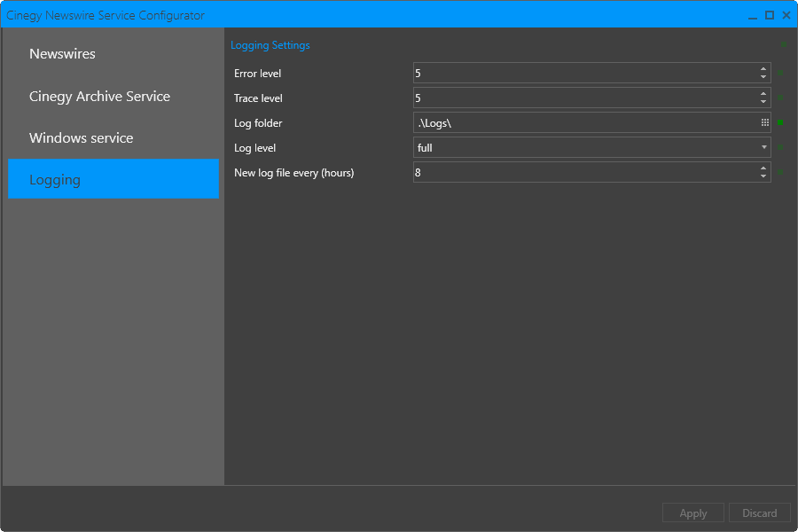798x532 pixels.
Task: Click the indicator square beside Trace level
Action: pyautogui.click(x=780, y=98)
